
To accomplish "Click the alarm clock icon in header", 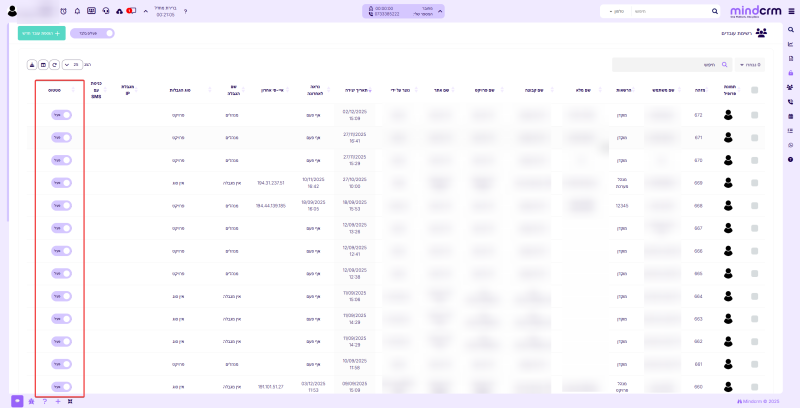I will pyautogui.click(x=64, y=11).
